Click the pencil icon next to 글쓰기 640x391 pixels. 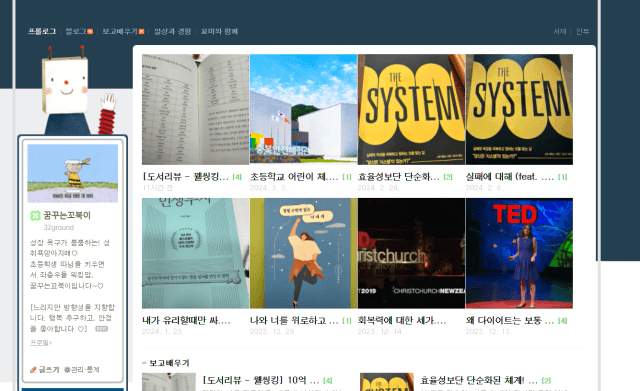coord(33,370)
